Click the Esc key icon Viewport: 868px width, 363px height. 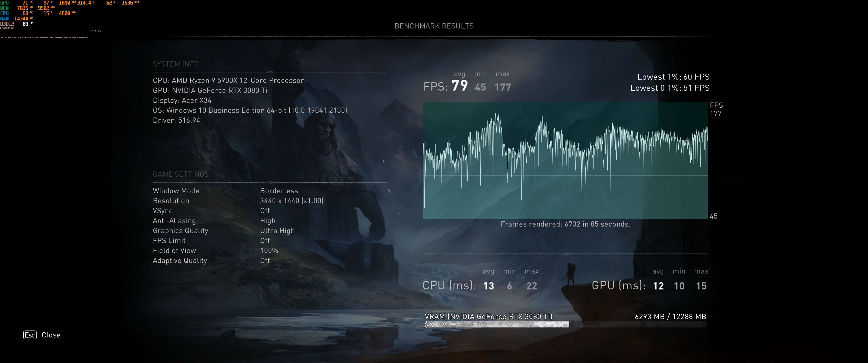(x=30, y=335)
